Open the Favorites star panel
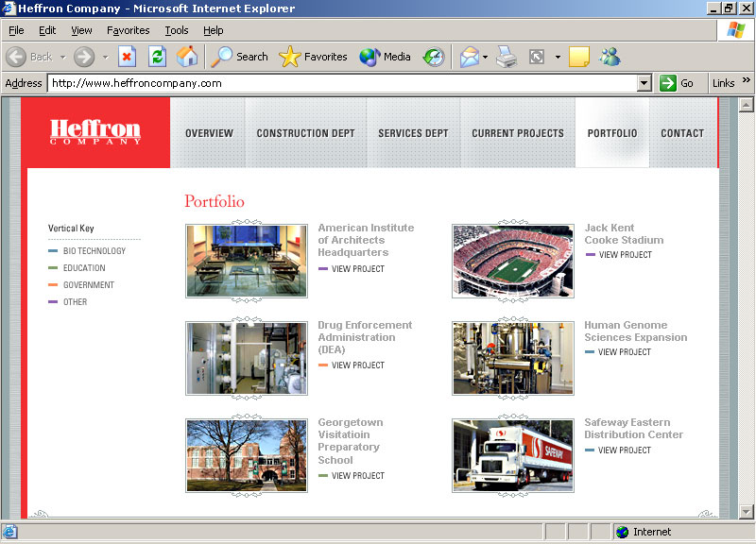Screen dimensions: 756x544 pyautogui.click(x=314, y=57)
